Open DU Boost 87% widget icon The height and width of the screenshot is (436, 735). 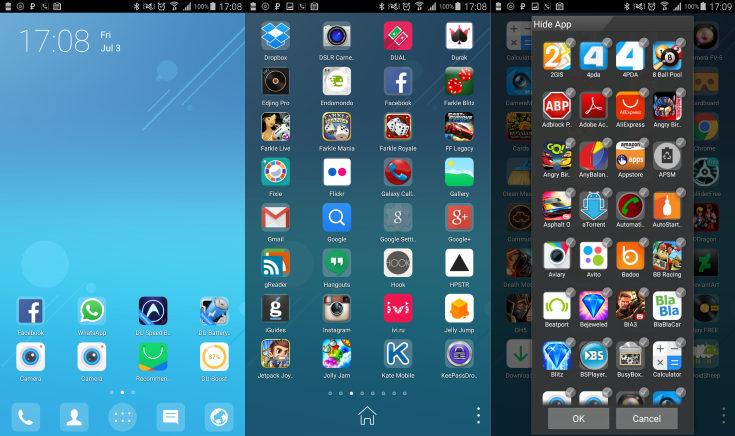(214, 357)
